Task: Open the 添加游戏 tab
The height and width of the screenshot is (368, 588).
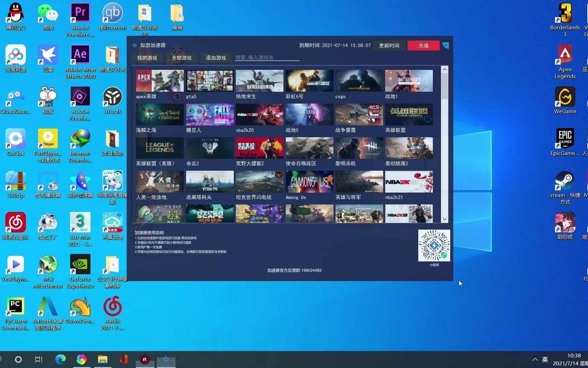Action: click(216, 58)
